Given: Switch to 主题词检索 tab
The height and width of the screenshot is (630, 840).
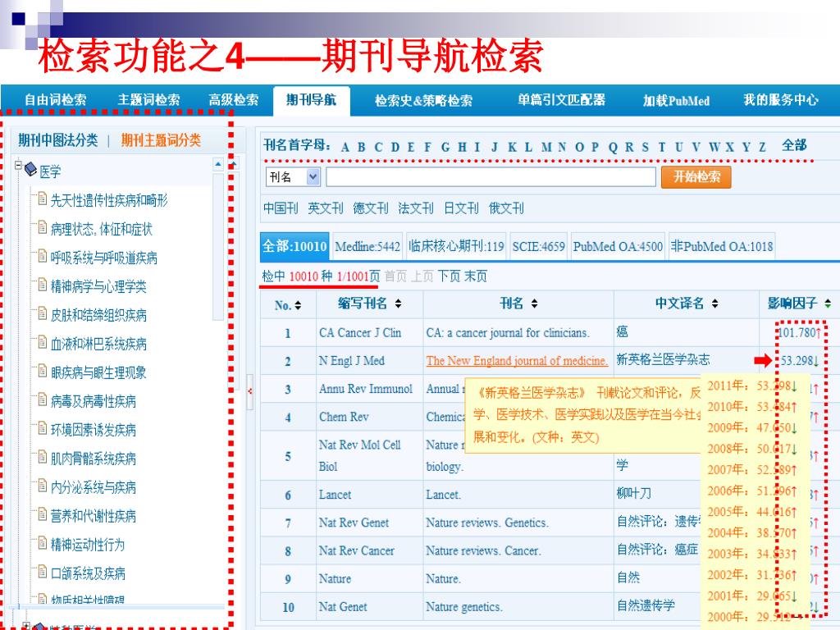Looking at the screenshot, I should point(148,99).
